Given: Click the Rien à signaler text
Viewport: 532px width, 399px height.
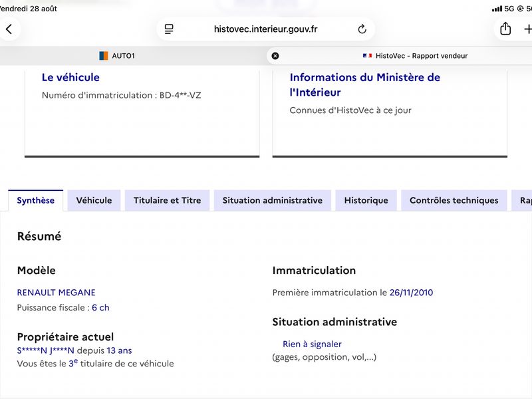Looking at the screenshot, I should click(312, 344).
